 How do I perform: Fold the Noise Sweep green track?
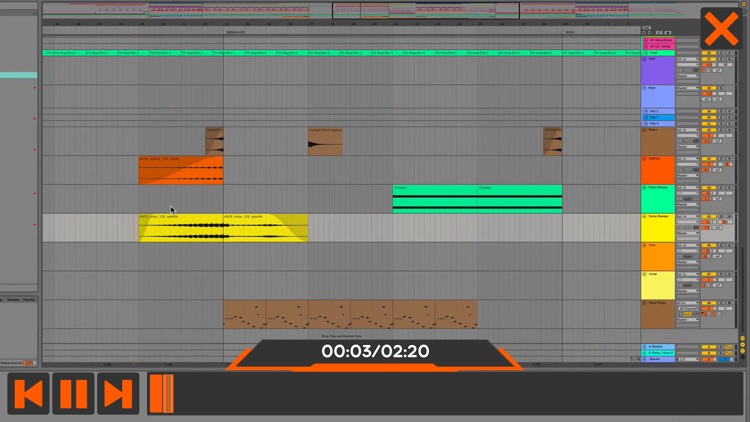click(x=644, y=187)
